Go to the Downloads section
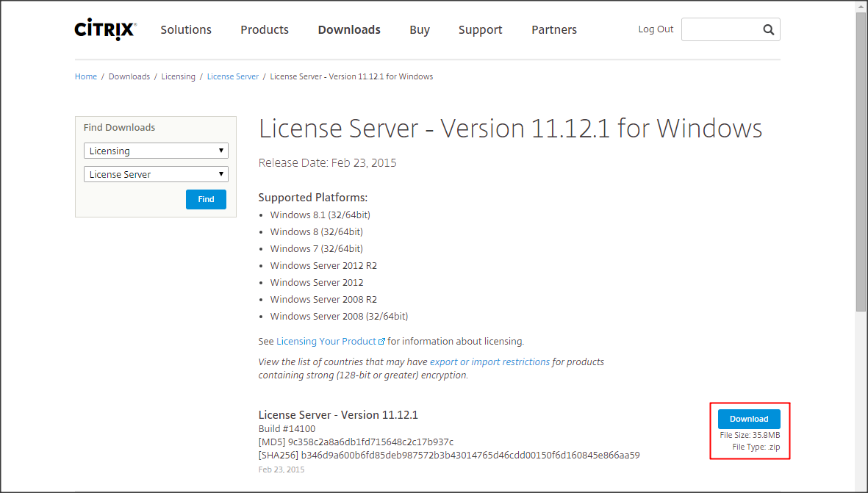 click(x=349, y=29)
